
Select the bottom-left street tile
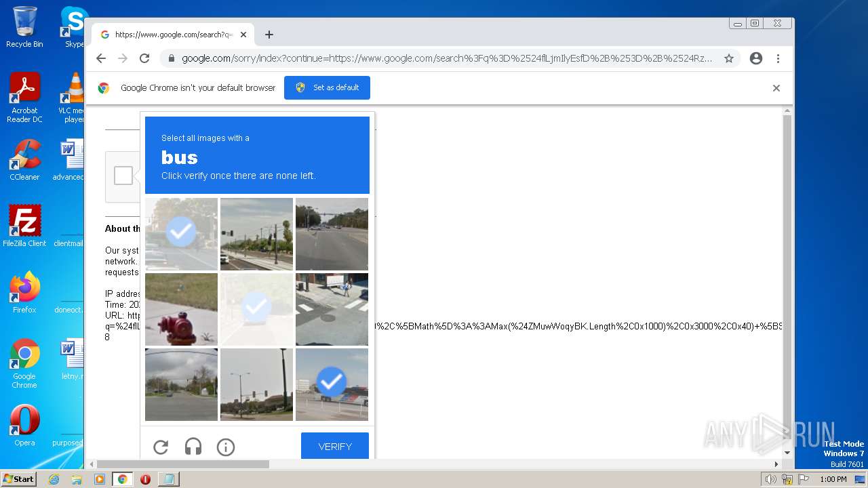pyautogui.click(x=181, y=384)
